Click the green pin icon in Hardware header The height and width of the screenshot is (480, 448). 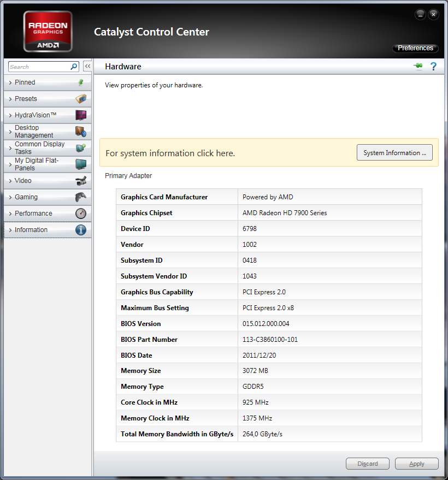pos(418,66)
